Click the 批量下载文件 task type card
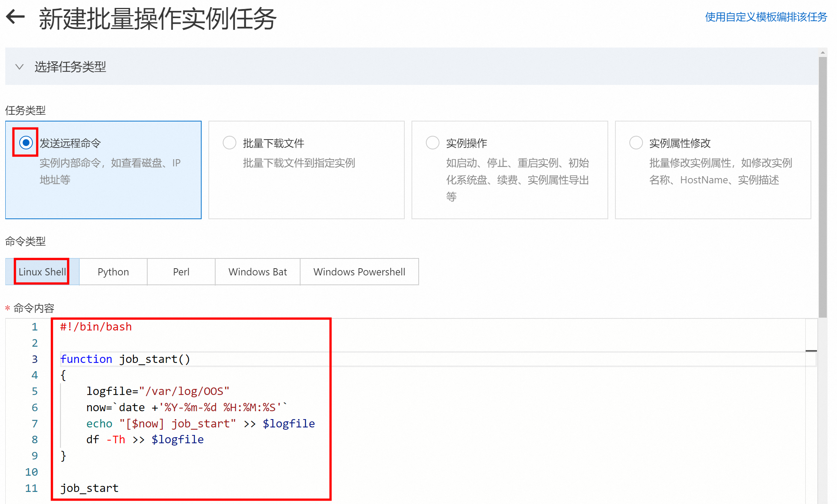This screenshot has height=504, width=837. (x=306, y=189)
